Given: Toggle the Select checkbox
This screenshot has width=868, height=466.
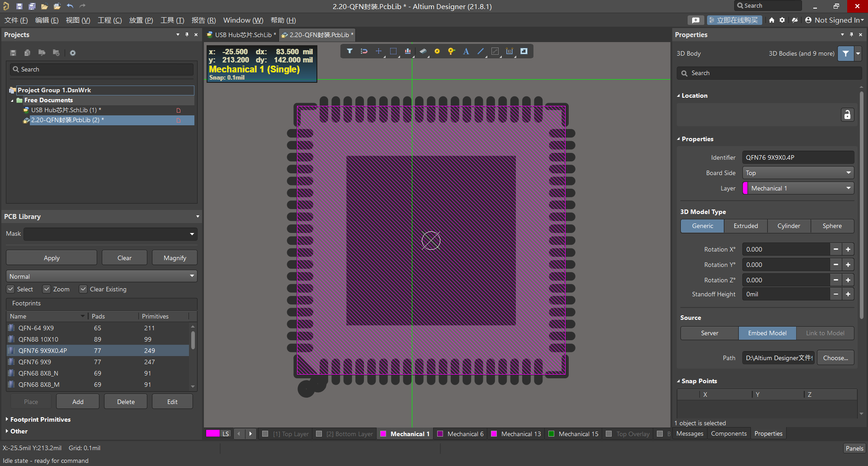Looking at the screenshot, I should [10, 289].
